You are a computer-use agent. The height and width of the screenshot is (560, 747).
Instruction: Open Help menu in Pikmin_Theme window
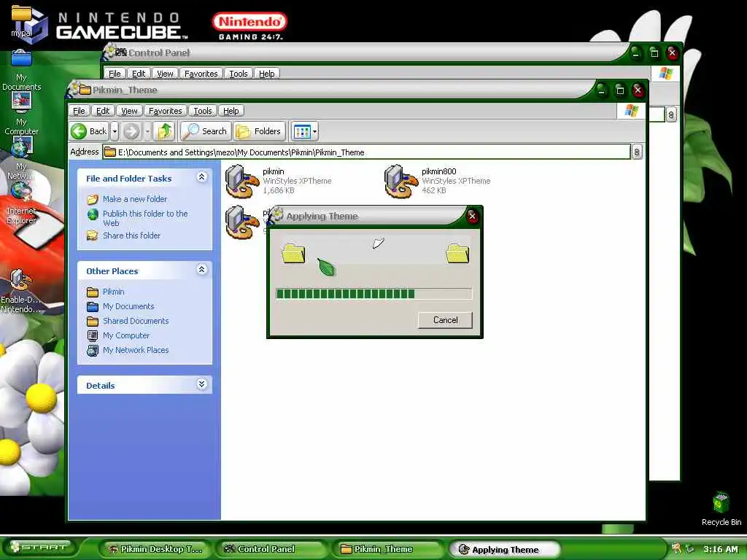231,111
